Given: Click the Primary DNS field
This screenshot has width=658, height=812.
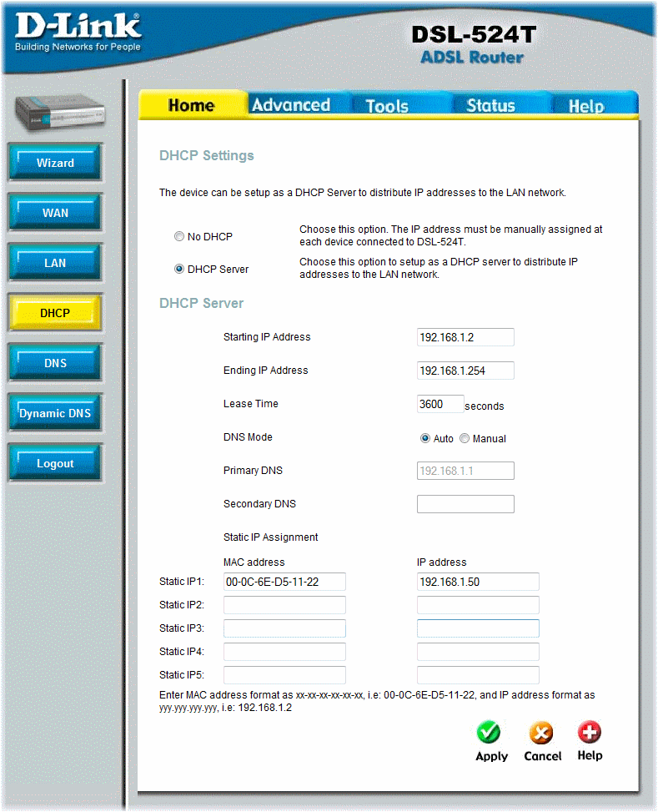Looking at the screenshot, I should point(465,471).
